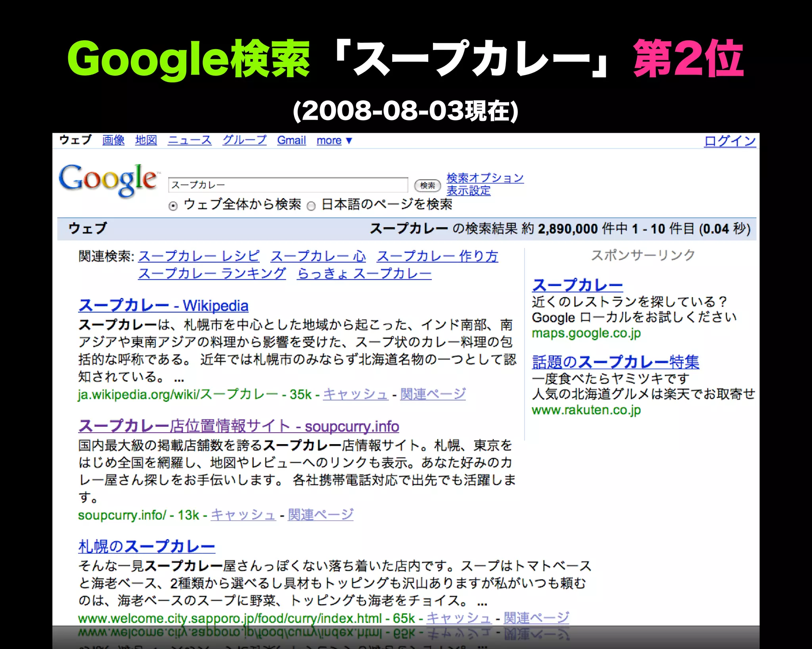The image size is (812, 649).
Task: Click the soupcurry.info/ green URL text
Action: pyautogui.click(x=122, y=515)
